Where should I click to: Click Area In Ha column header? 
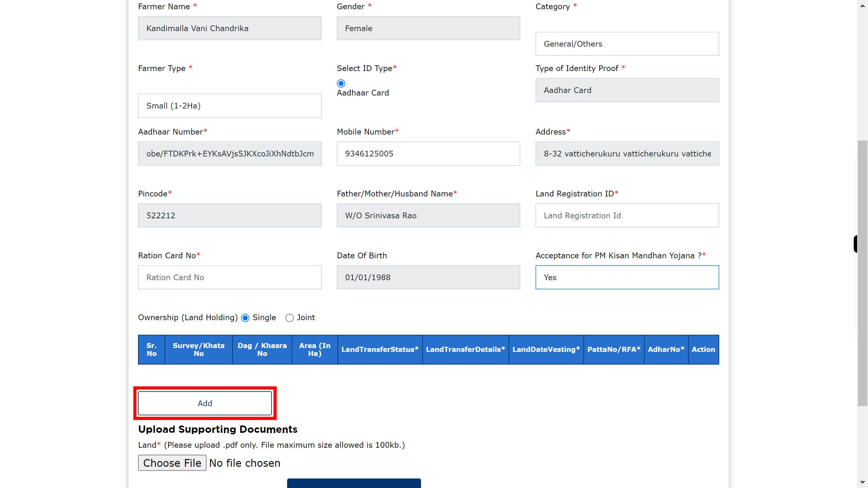tap(313, 350)
